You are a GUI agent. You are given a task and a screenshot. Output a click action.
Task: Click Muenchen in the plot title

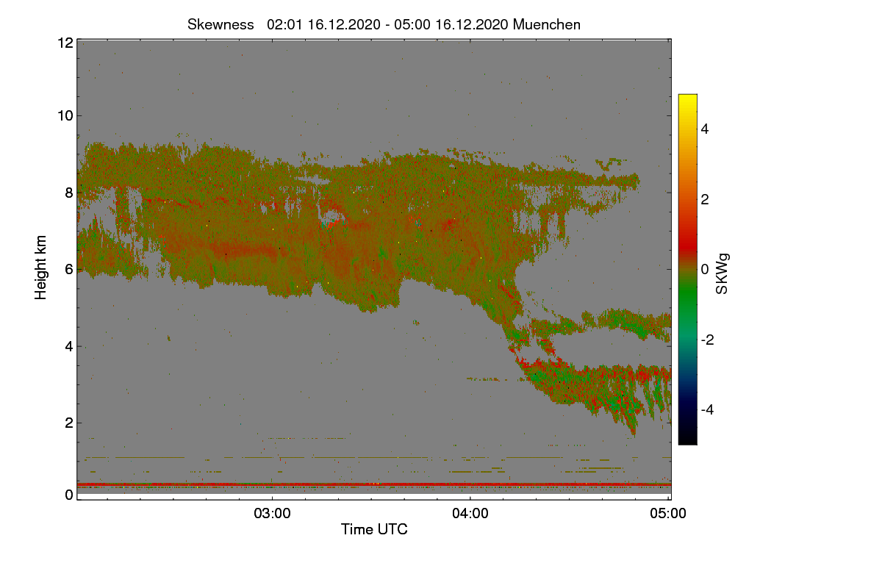pos(547,24)
